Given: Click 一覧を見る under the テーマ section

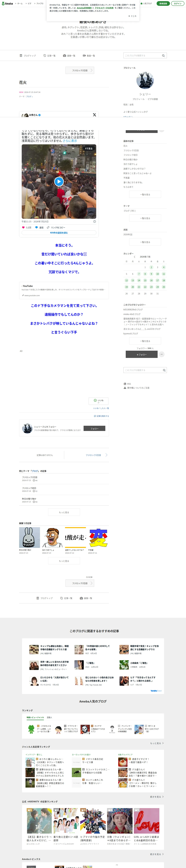Looking at the screenshot, I should (x=145, y=218).
